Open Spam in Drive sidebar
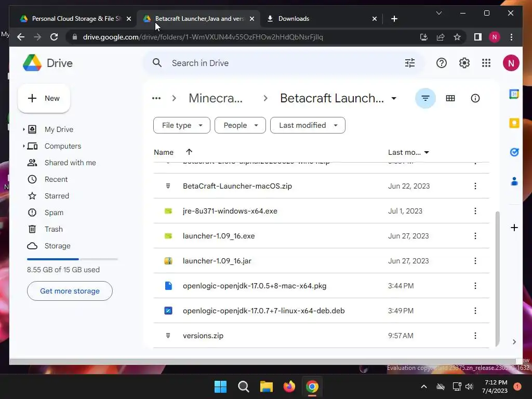The image size is (532, 399). tap(54, 212)
